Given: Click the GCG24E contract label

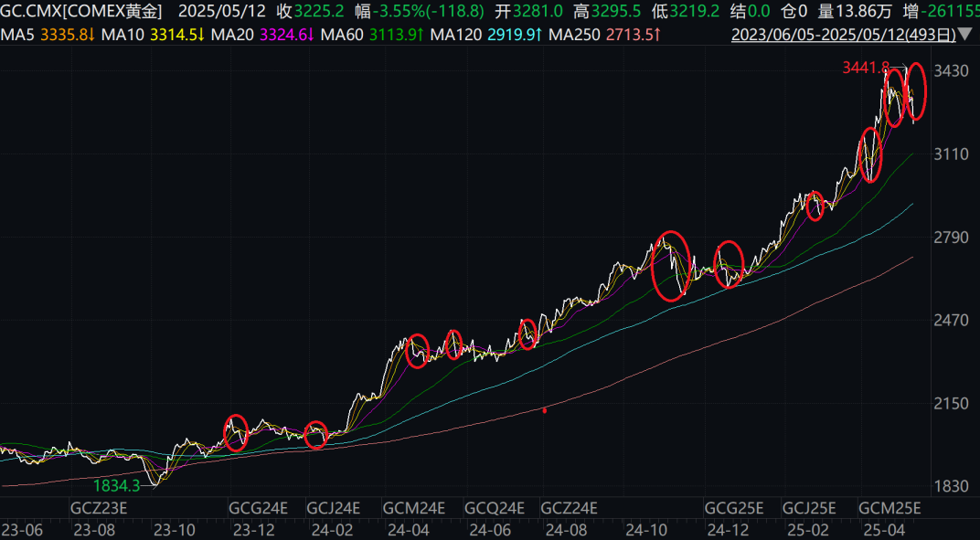Looking at the screenshot, I should pyautogui.click(x=259, y=507).
